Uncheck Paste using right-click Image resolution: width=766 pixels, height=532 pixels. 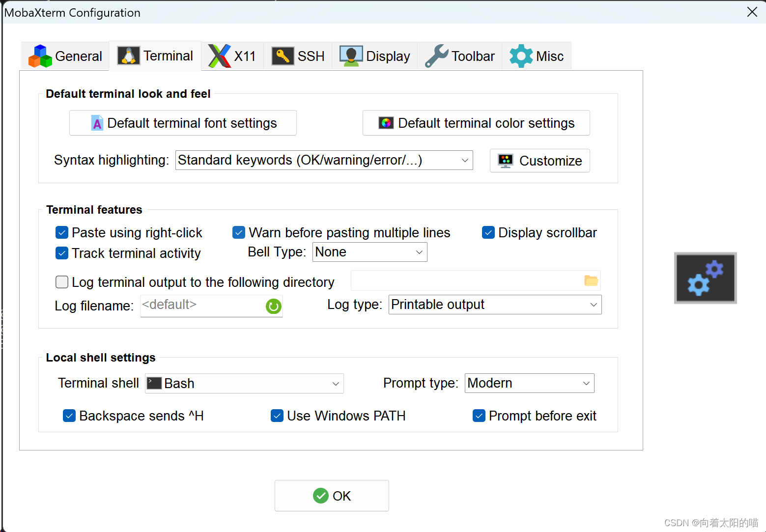(x=62, y=232)
